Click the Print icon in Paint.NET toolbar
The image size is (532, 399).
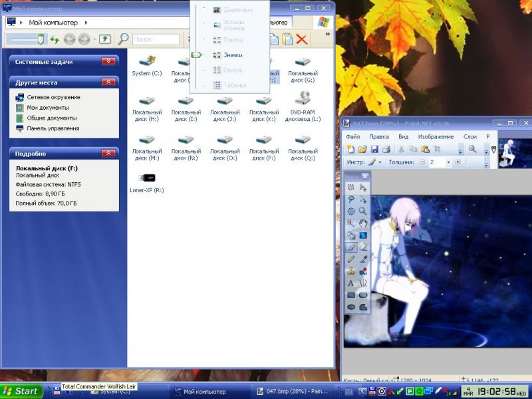386,149
